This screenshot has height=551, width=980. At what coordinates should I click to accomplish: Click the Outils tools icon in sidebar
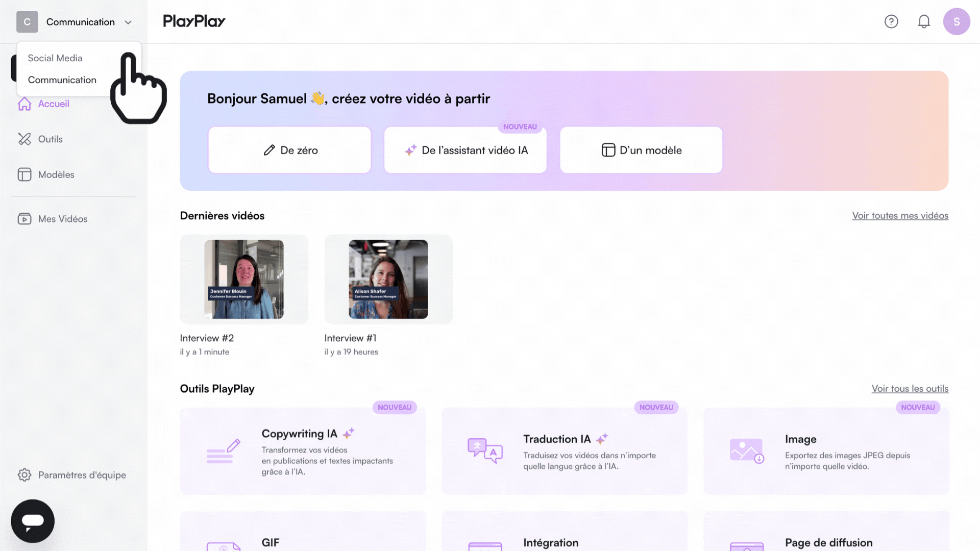(x=24, y=139)
